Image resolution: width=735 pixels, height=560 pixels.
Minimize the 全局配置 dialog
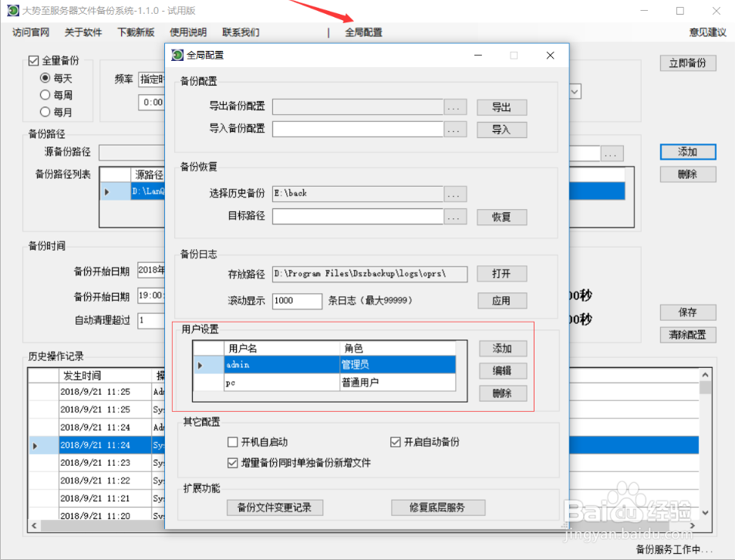pos(478,56)
